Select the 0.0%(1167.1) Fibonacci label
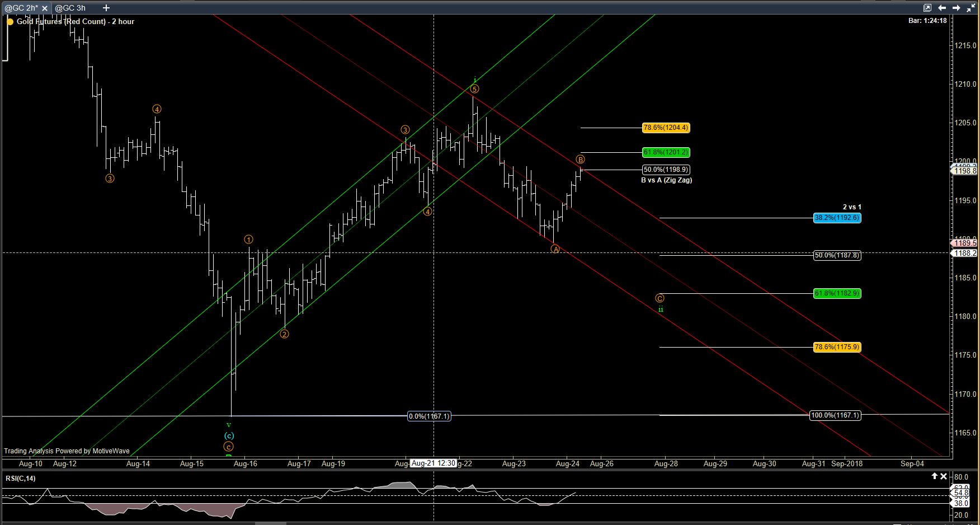This screenshot has height=525, width=980. click(x=429, y=416)
